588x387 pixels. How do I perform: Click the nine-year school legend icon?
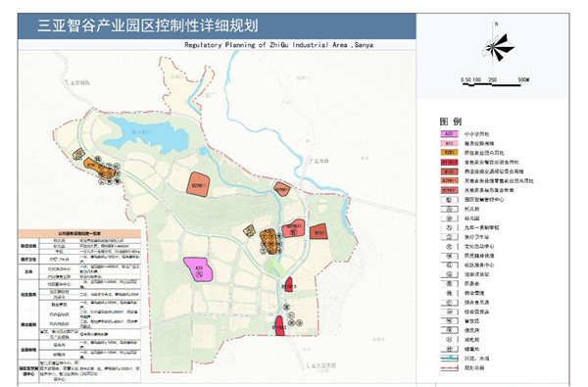[449, 227]
